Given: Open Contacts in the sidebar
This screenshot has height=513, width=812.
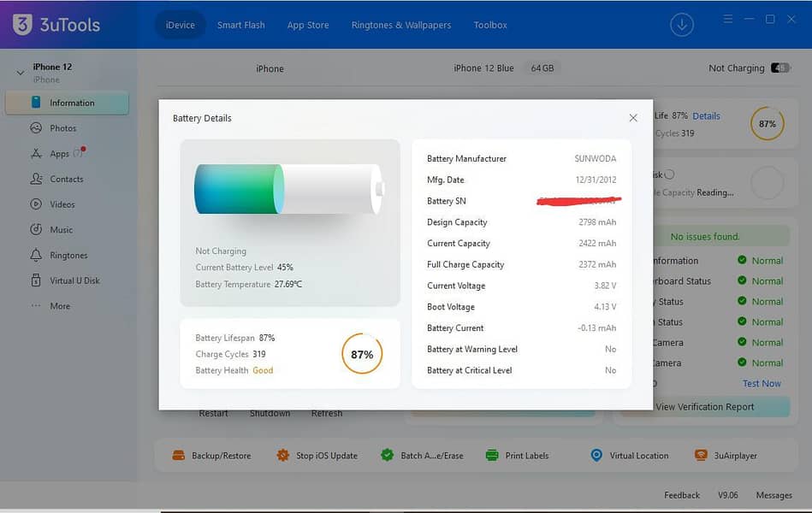Looking at the screenshot, I should 67,179.
